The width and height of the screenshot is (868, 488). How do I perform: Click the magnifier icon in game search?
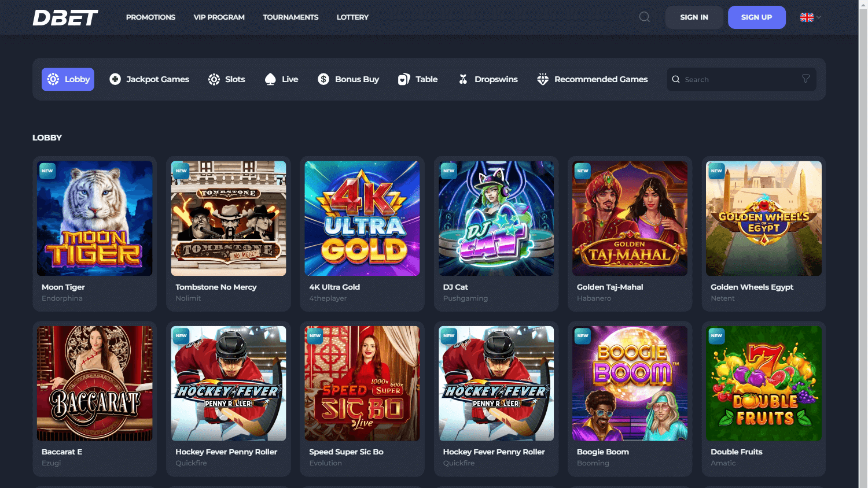coord(676,79)
